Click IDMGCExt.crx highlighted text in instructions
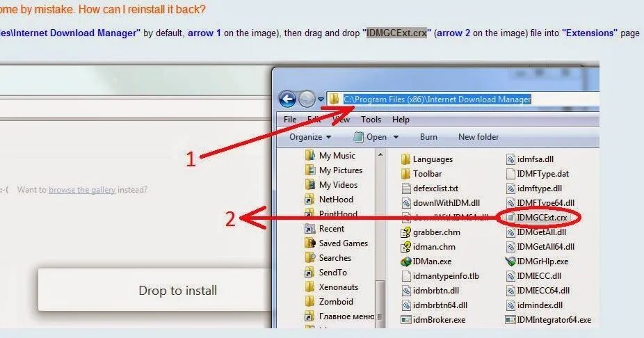The height and width of the screenshot is (338, 644). tap(396, 33)
